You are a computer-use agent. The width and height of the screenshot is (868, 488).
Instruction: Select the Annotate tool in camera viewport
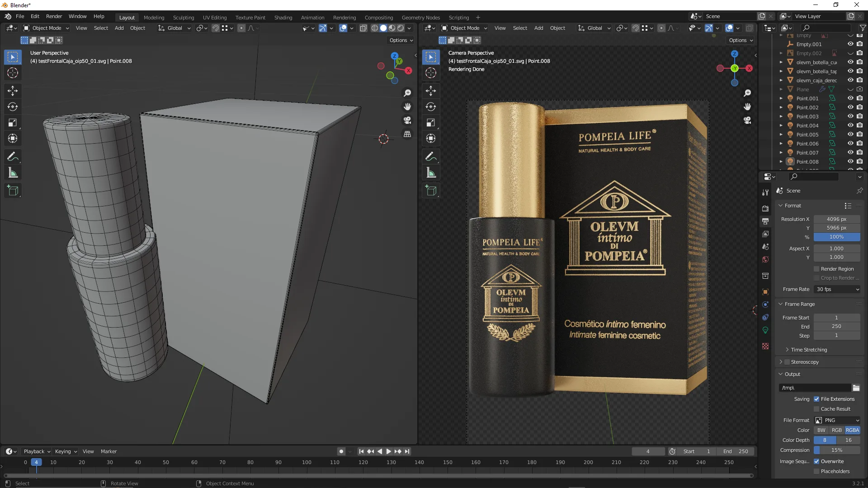click(x=431, y=157)
